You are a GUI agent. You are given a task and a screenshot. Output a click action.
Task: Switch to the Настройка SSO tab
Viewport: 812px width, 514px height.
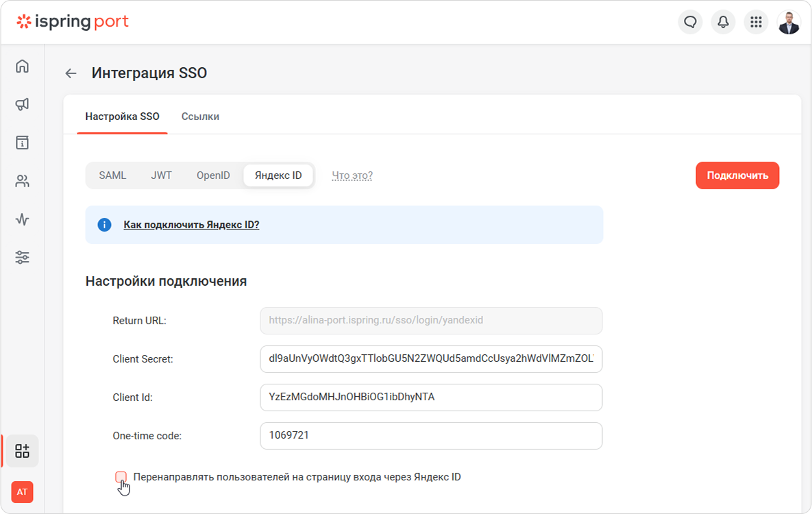[x=122, y=117]
